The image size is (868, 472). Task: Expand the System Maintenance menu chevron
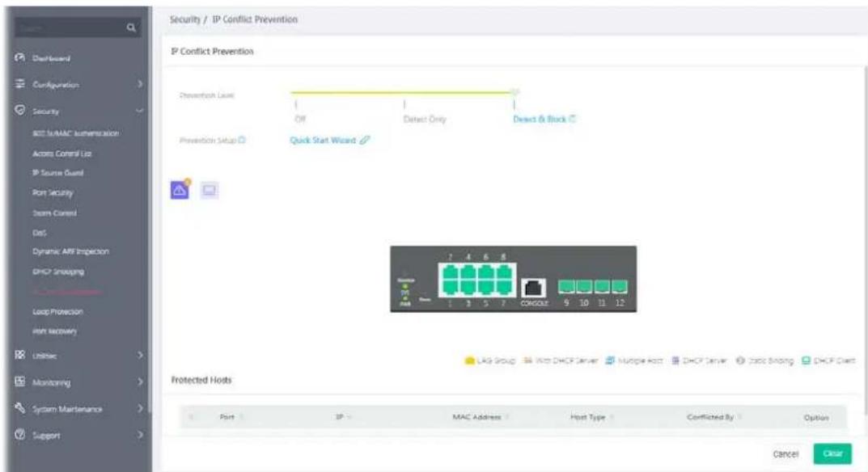click(x=139, y=408)
